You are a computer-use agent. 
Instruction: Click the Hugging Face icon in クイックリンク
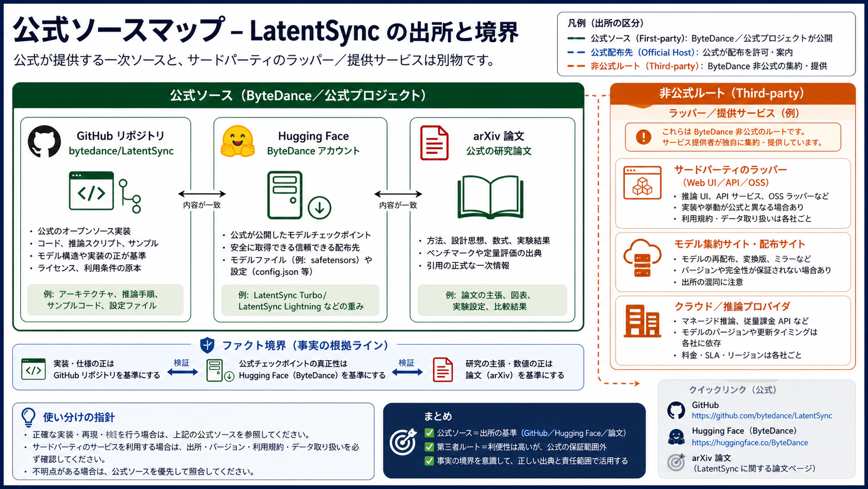point(676,437)
